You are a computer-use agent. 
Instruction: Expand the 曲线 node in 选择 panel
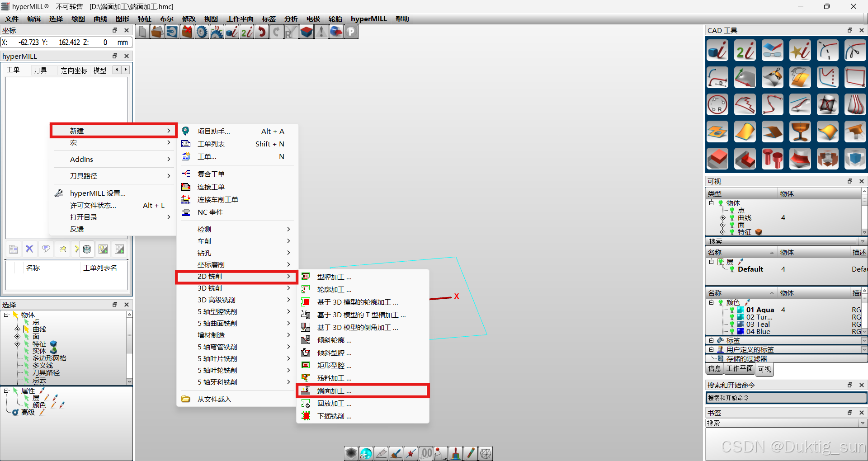pos(18,329)
